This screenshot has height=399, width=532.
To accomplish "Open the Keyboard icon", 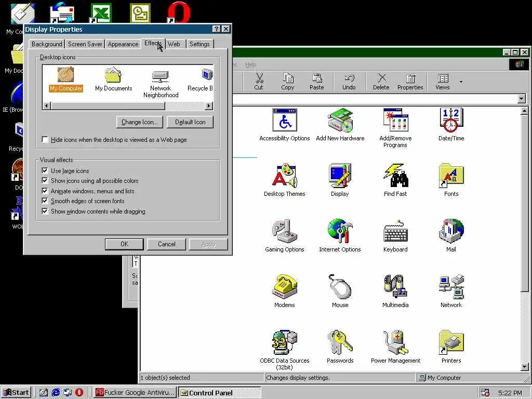I will [395, 236].
